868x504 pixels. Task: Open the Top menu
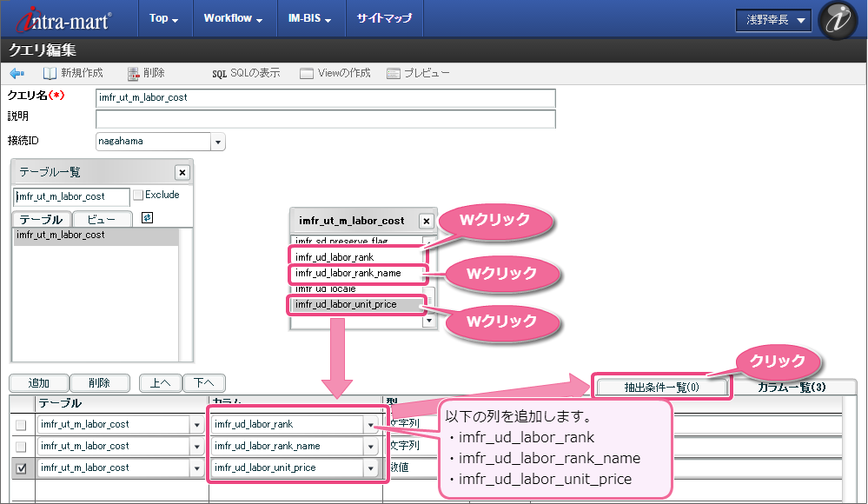click(164, 18)
